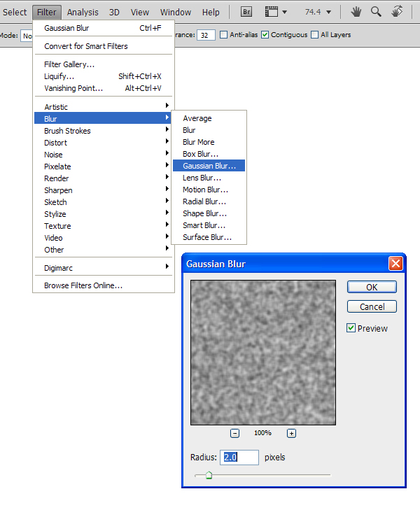Close the Gaussian Blur dialog

pos(395,264)
